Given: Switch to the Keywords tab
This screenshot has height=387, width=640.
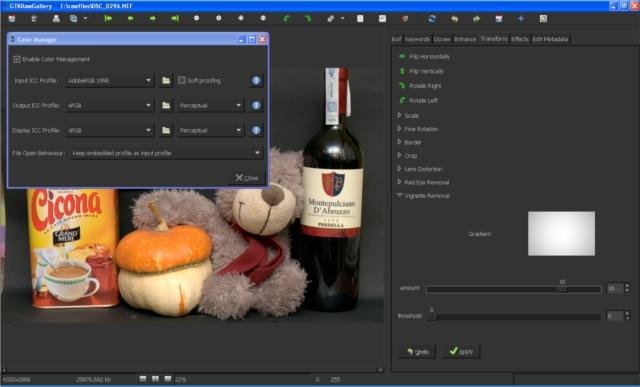Looking at the screenshot, I should pos(417,39).
